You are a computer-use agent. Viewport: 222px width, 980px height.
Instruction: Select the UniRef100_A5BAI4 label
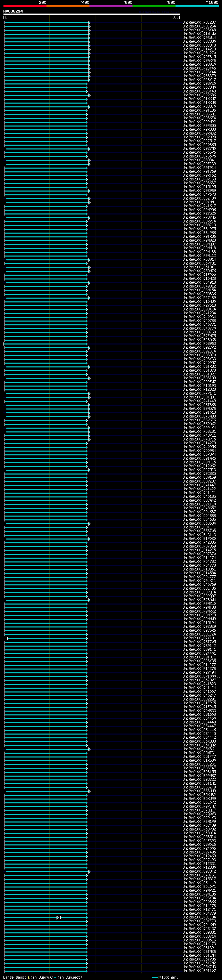click(x=199, y=833)
